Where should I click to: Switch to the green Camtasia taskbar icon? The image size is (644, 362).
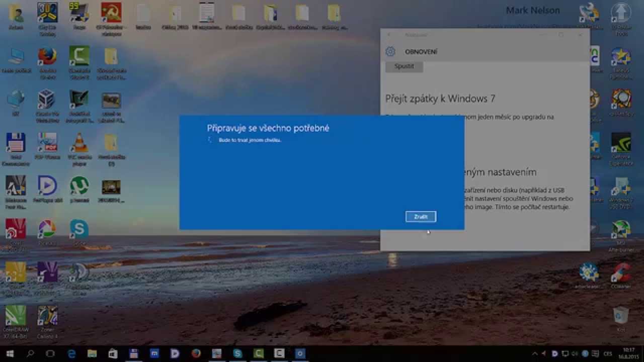click(x=258, y=353)
